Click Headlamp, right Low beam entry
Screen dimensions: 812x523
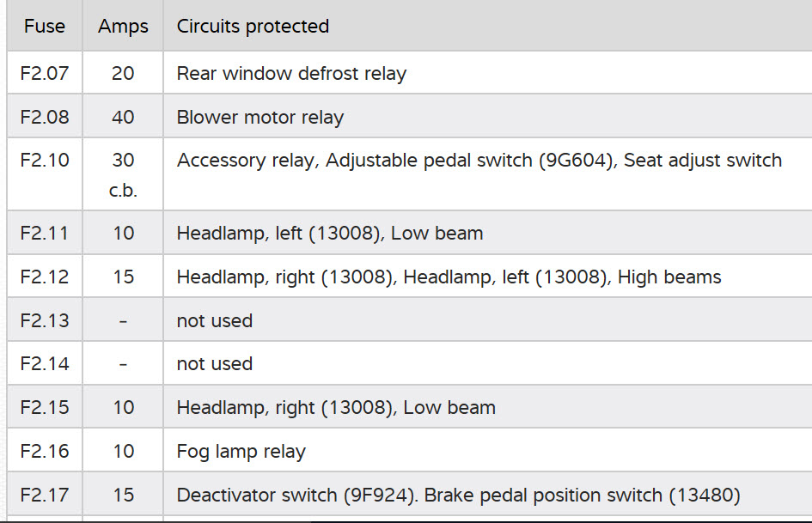[x=335, y=408]
